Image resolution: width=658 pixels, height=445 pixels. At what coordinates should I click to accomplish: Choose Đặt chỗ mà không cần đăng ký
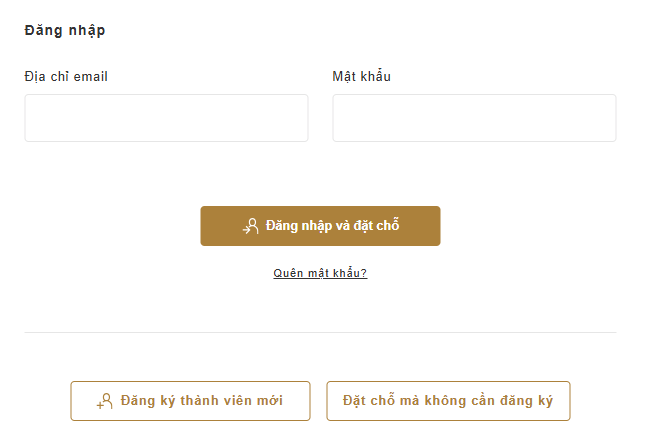(448, 401)
